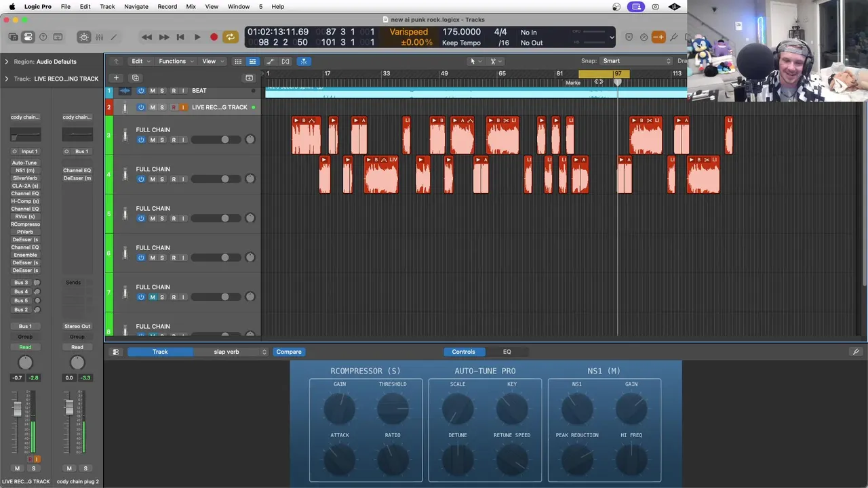The height and width of the screenshot is (488, 868).
Task: Mute track 4 FULL CHAIN
Action: click(153, 179)
